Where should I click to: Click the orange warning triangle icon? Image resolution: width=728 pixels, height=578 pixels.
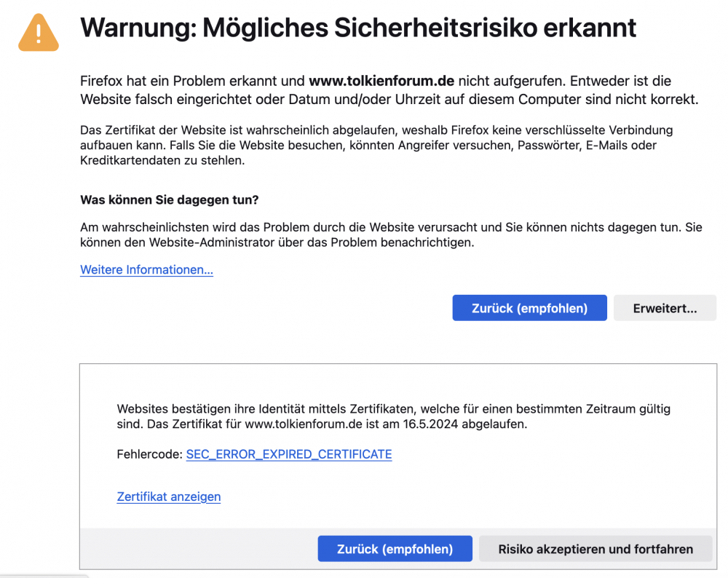click(39, 31)
